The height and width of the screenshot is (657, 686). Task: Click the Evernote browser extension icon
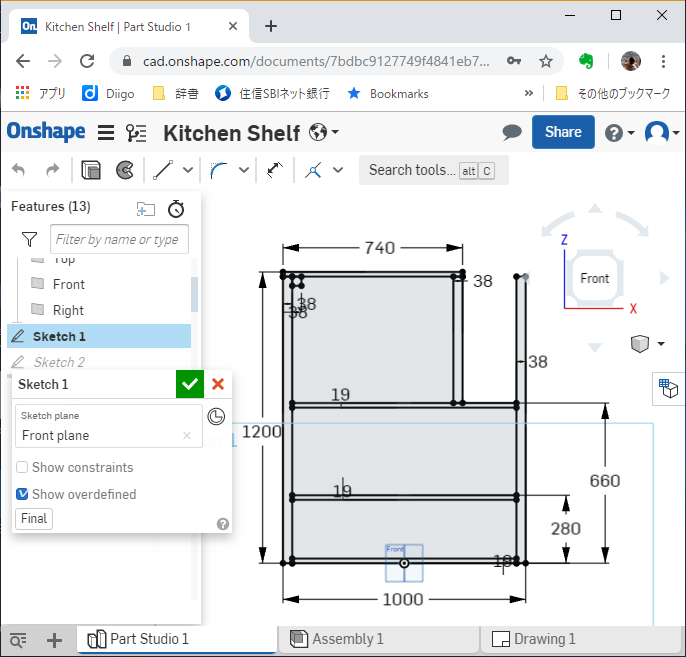pyautogui.click(x=586, y=61)
